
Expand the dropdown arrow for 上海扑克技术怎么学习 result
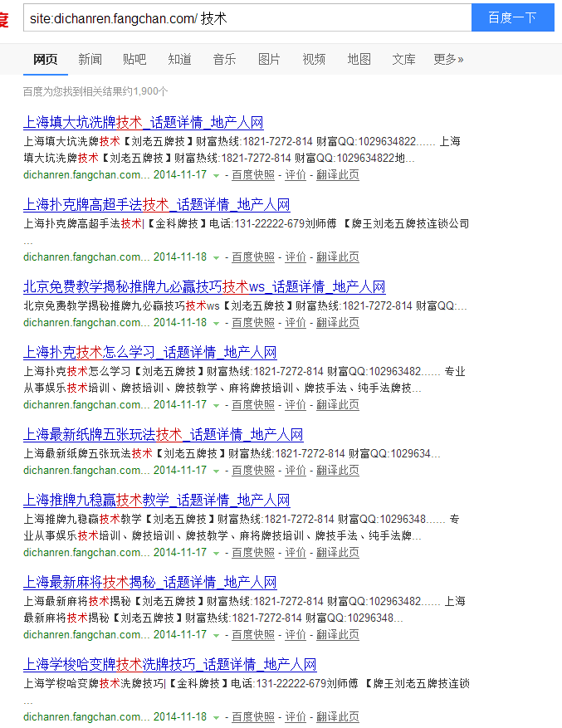click(x=216, y=405)
